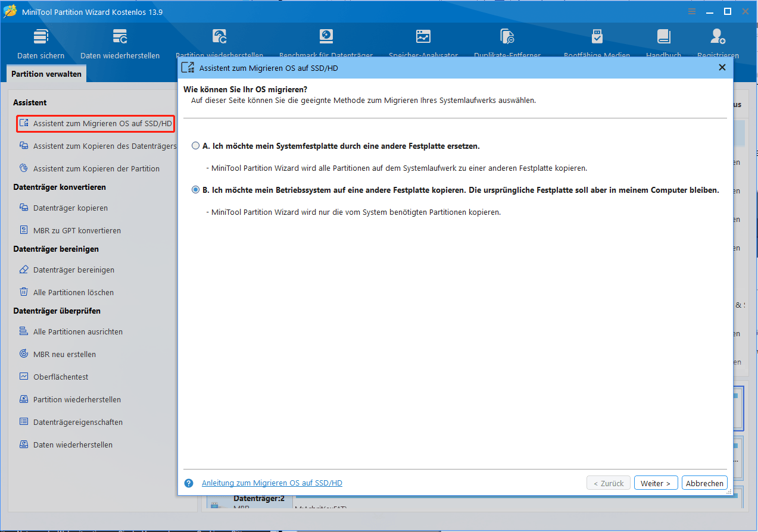
Task: Click 'Wie können Sie Ihr OS migrieren?' heading
Action: 245,89
